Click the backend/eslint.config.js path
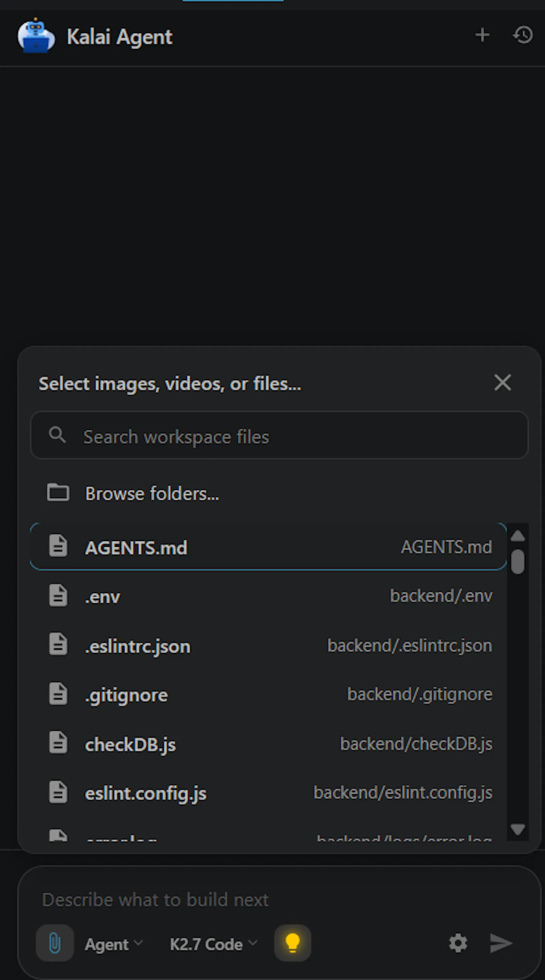Viewport: 545px width, 980px height. 403,793
